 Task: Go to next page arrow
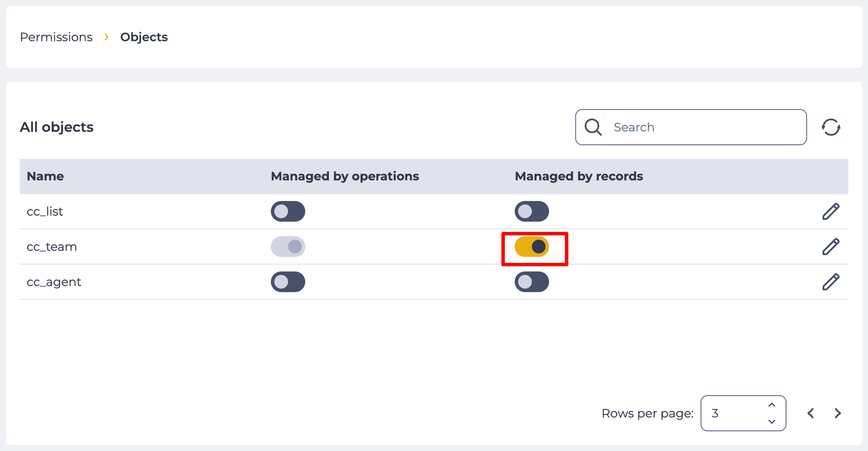coord(838,413)
